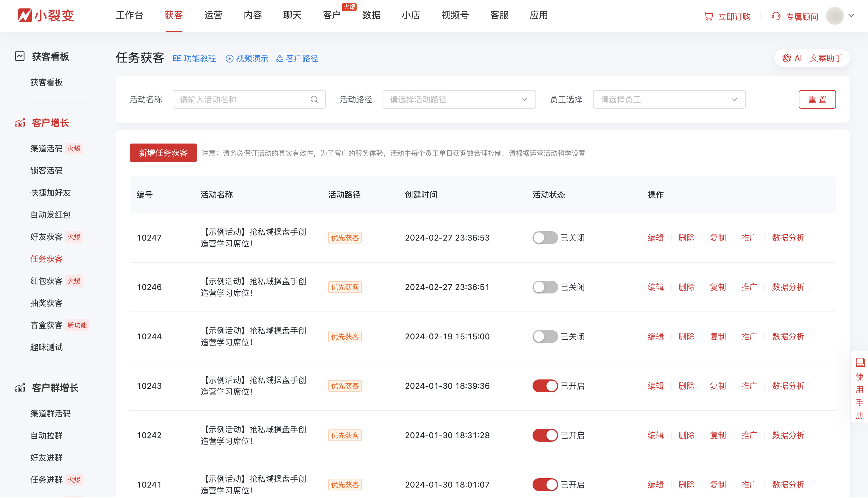The image size is (868, 498).
Task: Click the 立即订购 shopping cart icon
Action: (709, 16)
